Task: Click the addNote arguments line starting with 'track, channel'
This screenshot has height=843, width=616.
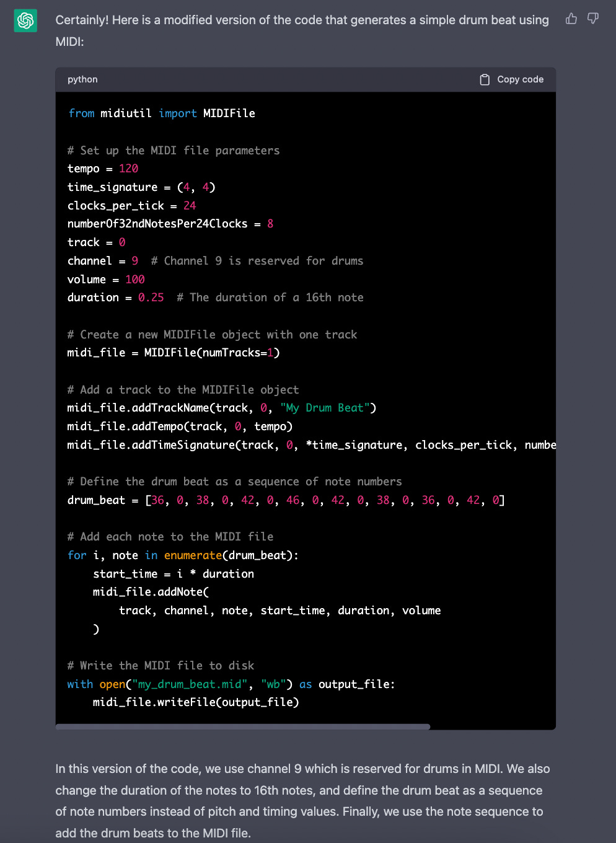Action: click(x=280, y=611)
